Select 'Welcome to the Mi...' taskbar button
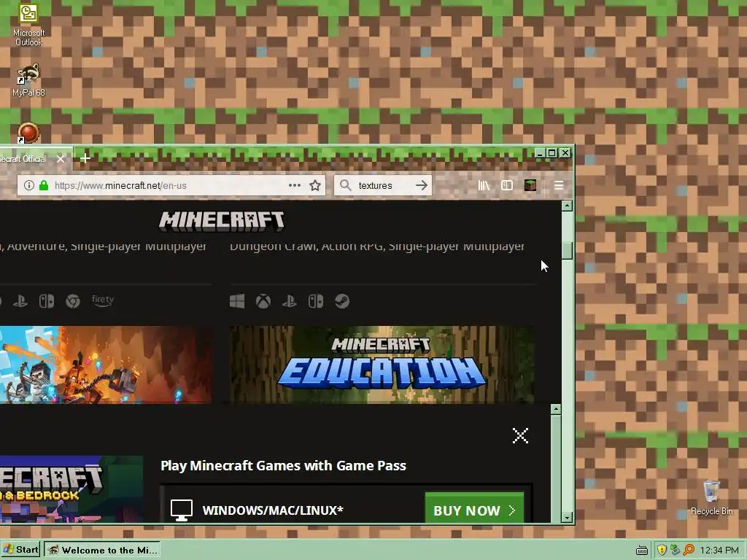 pyautogui.click(x=102, y=550)
